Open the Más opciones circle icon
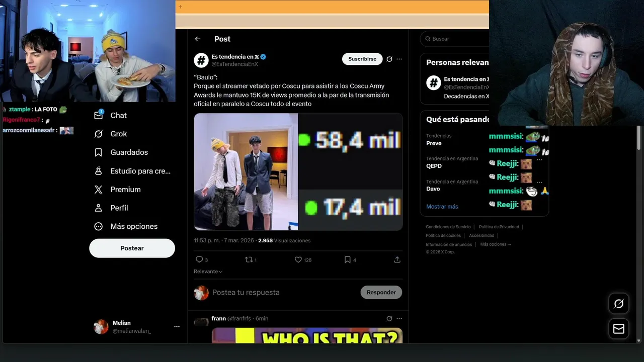This screenshot has height=362, width=644. [x=99, y=226]
